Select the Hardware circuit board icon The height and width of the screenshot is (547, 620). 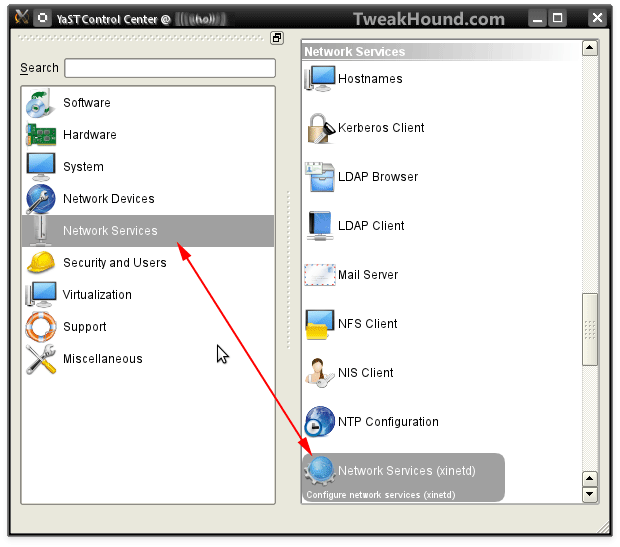(41, 135)
